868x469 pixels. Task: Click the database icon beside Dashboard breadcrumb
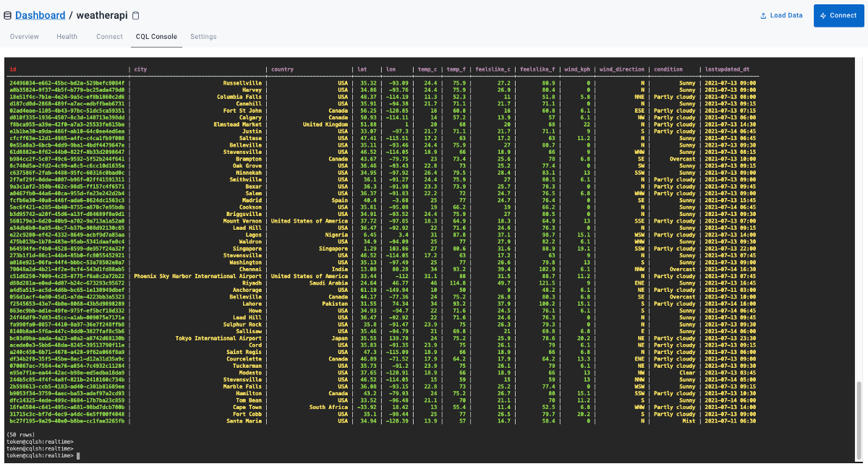[x=9, y=14]
